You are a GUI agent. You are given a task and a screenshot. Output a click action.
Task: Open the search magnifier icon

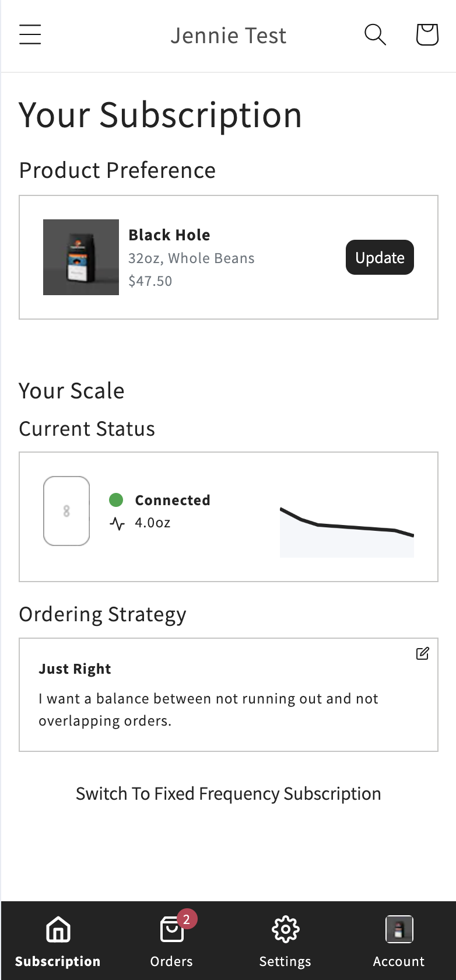[375, 35]
